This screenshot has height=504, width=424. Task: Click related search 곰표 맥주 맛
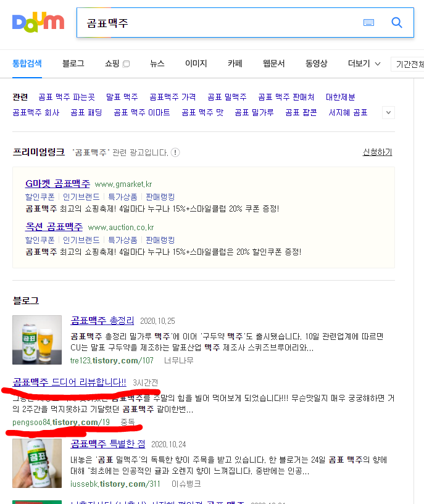(202, 112)
